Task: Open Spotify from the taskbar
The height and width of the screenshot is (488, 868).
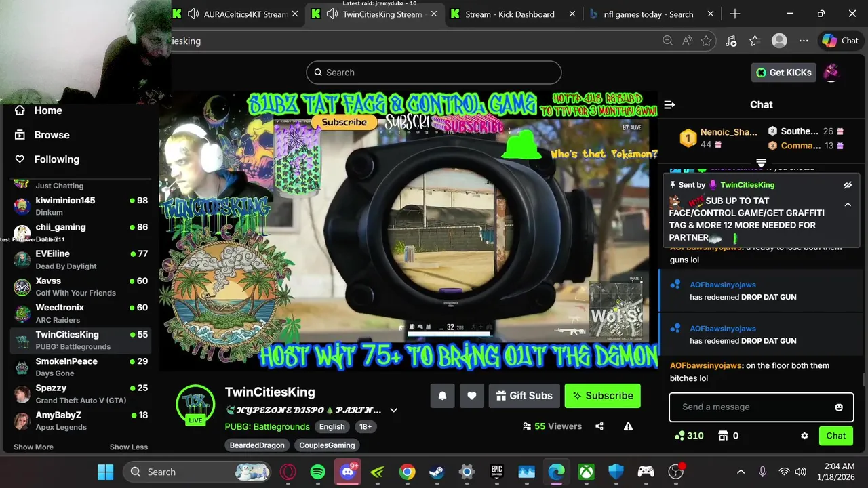Action: click(318, 472)
